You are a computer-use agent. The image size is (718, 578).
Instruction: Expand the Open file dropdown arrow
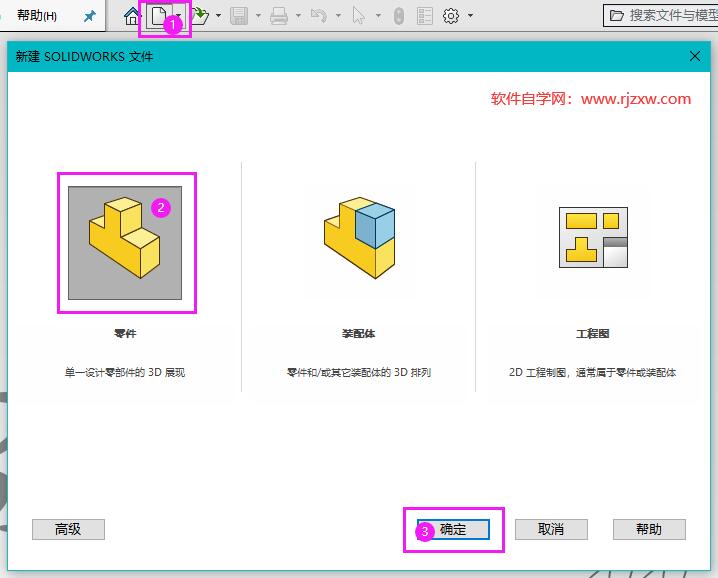click(x=218, y=16)
